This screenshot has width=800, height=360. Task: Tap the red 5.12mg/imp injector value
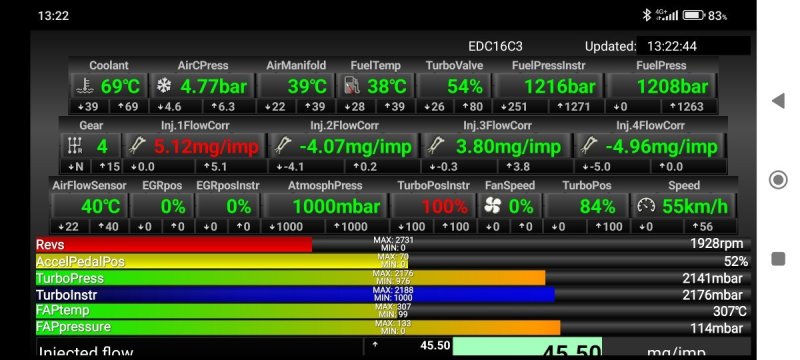207,147
